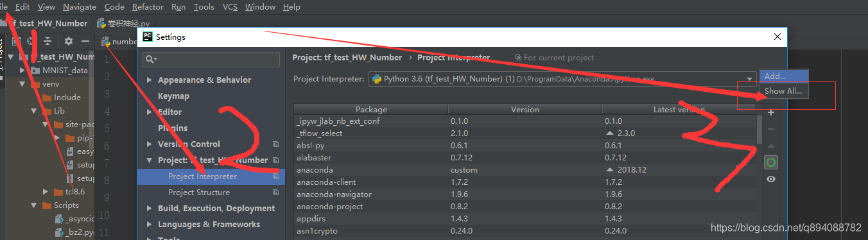The image size is (868, 240).
Task: Click the per-project icon beside Version Control
Action: tap(276, 144)
